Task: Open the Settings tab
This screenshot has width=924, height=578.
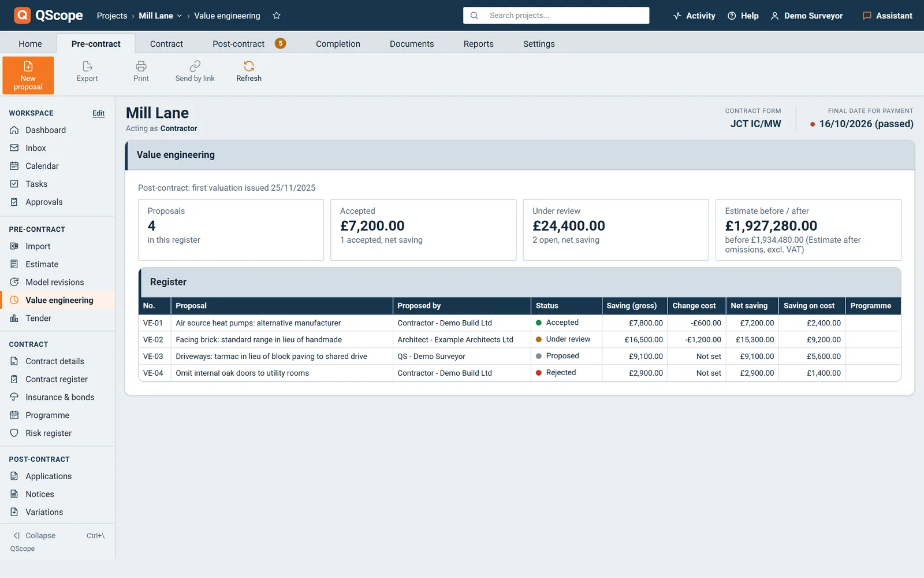Action: click(x=539, y=44)
